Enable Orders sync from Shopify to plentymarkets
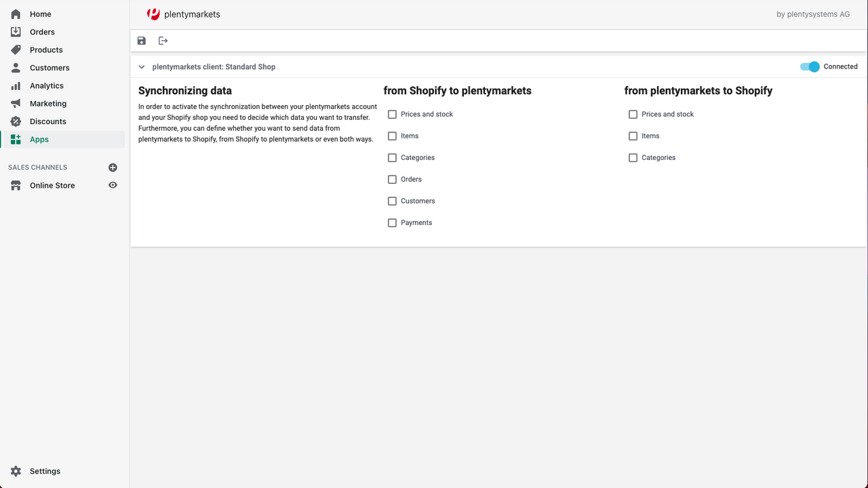This screenshot has width=868, height=488. [392, 179]
